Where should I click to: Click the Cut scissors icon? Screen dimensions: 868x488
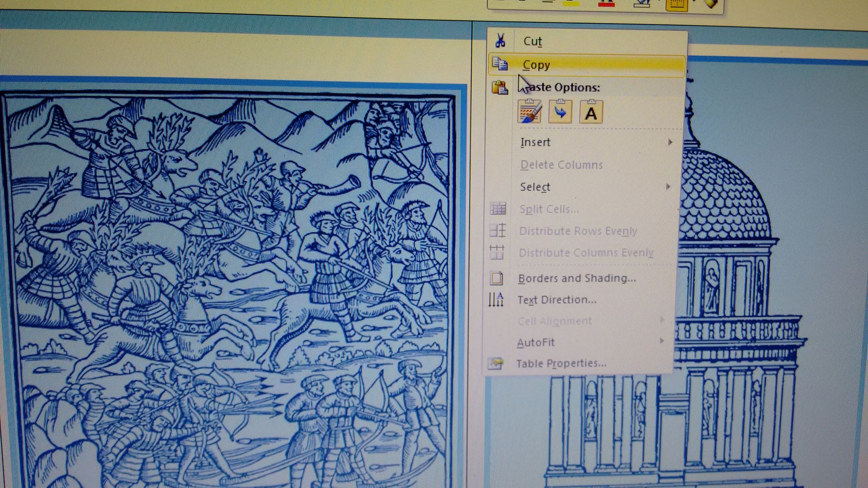(501, 41)
